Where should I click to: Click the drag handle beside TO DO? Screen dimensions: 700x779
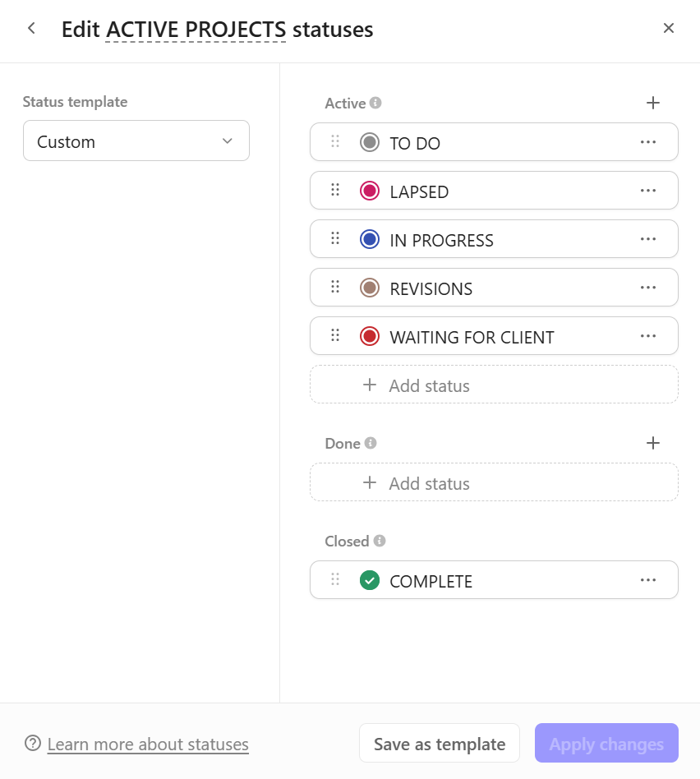pos(335,142)
